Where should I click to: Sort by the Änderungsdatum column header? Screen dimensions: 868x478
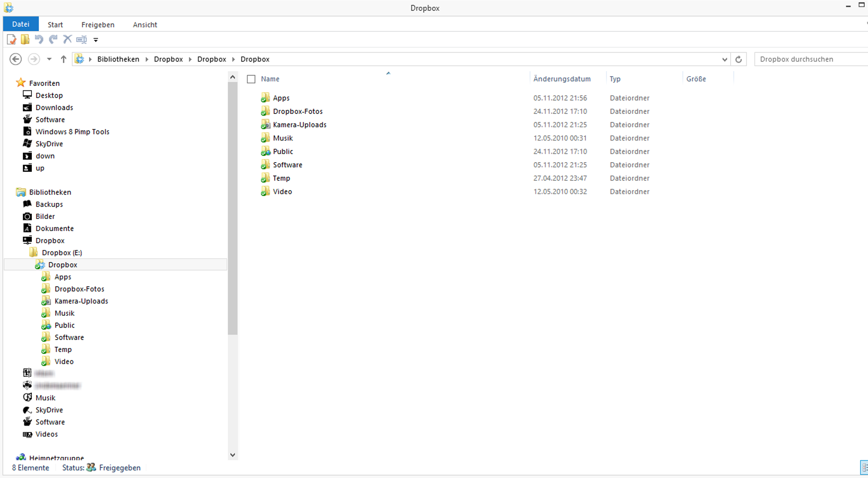click(x=562, y=79)
